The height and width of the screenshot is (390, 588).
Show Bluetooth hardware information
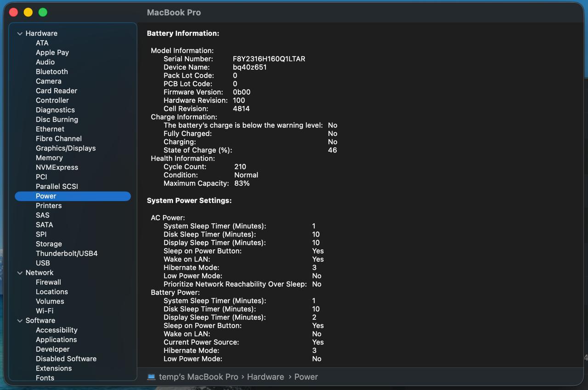(52, 72)
